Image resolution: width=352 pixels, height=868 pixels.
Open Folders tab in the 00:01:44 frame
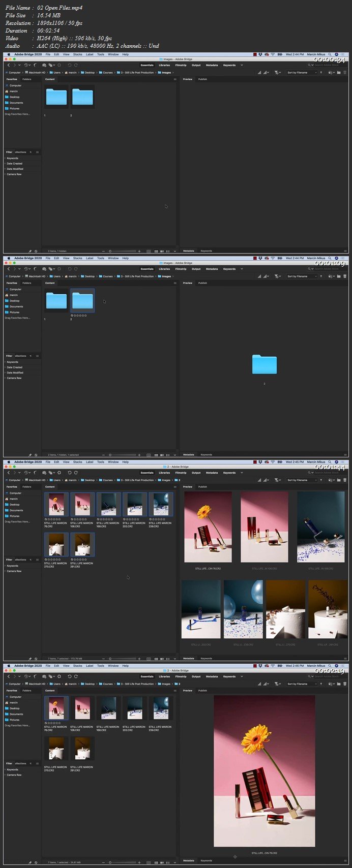27,486
